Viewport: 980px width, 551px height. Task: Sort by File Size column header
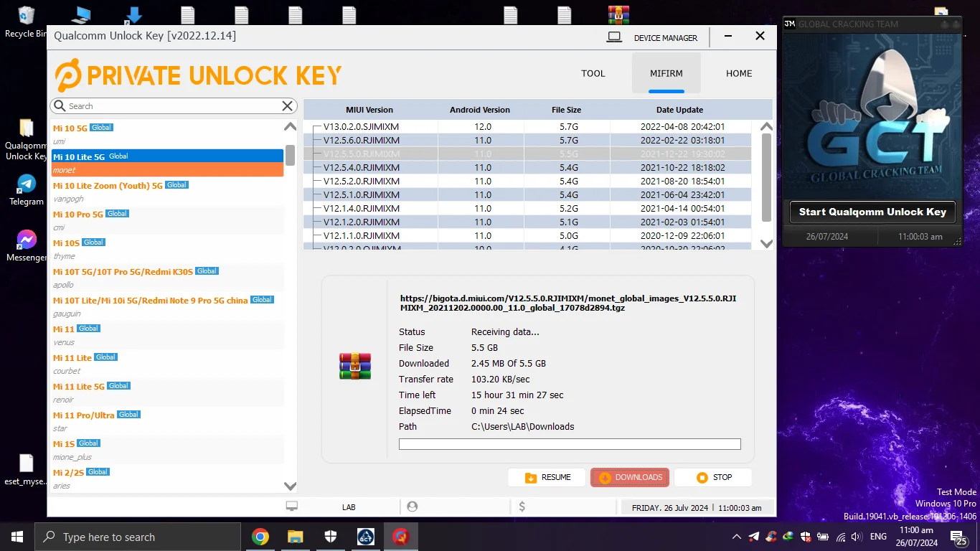click(567, 110)
